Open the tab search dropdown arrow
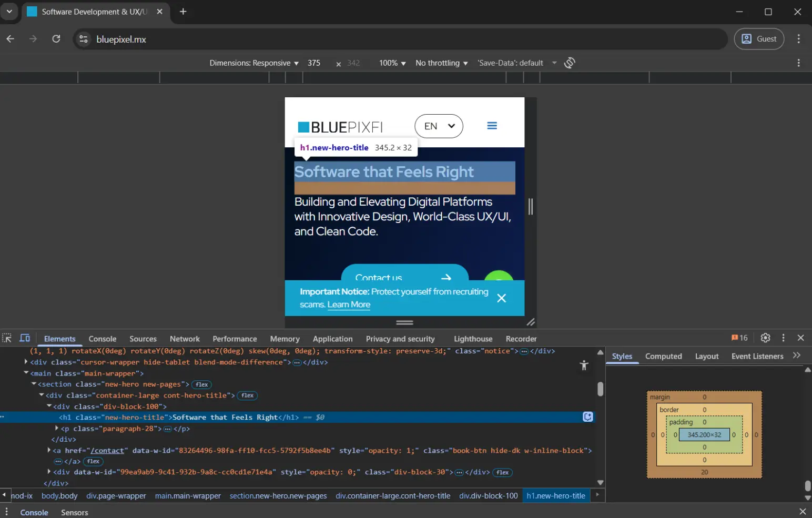 [x=9, y=12]
